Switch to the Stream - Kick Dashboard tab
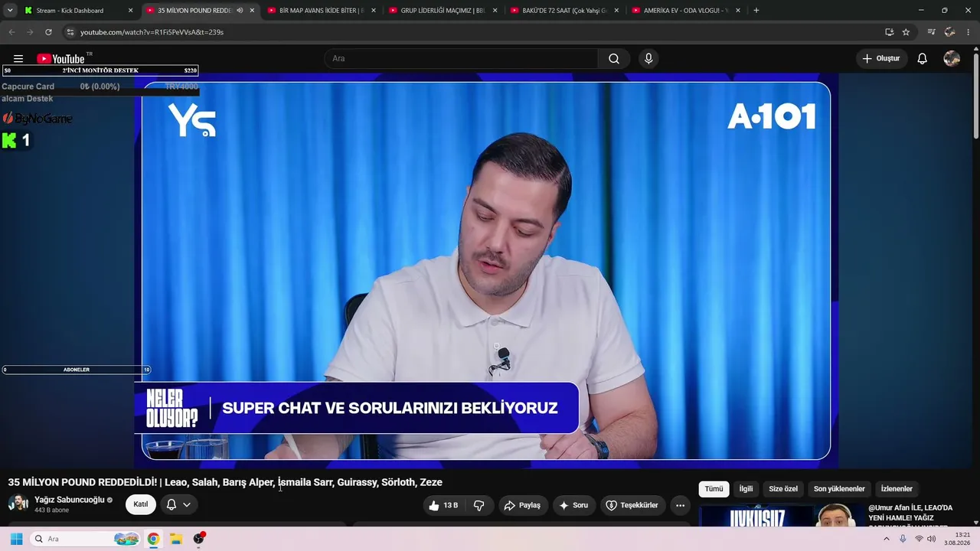Viewport: 980px width, 551px height. click(x=70, y=11)
